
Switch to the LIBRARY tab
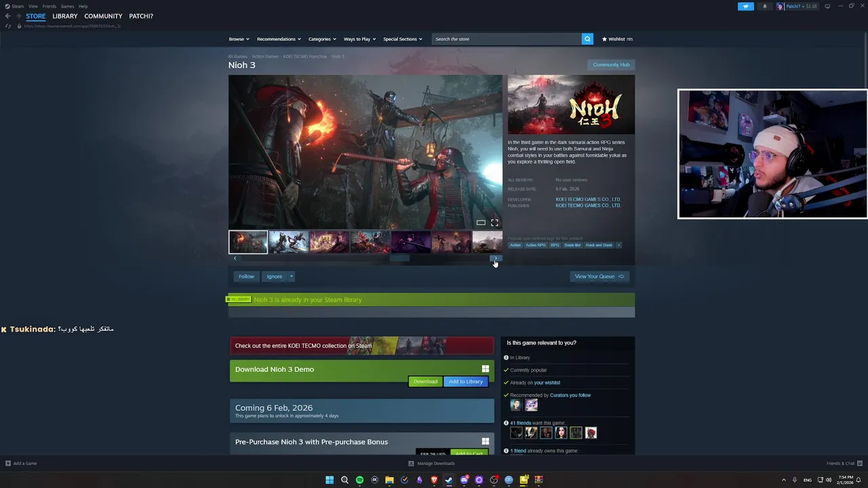65,16
